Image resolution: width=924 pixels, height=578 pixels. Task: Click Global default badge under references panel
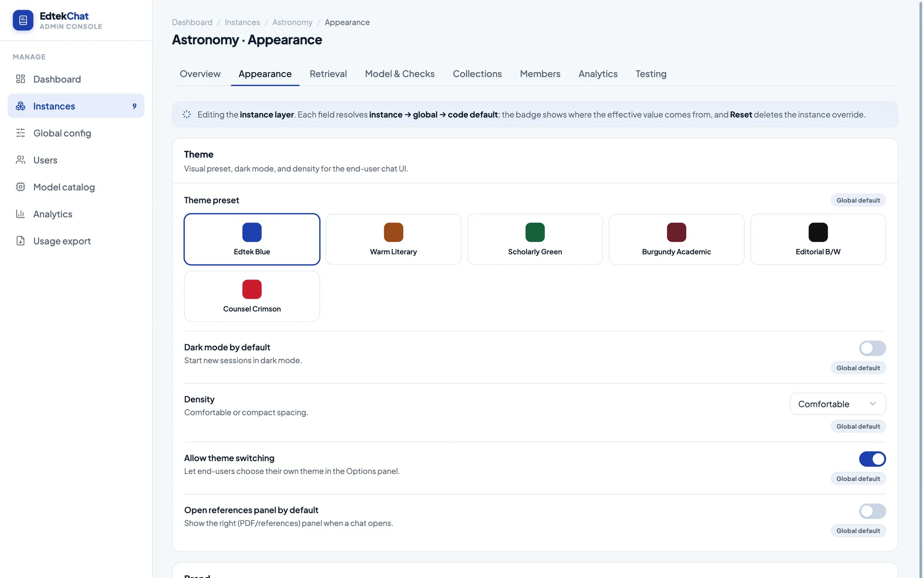pos(858,531)
